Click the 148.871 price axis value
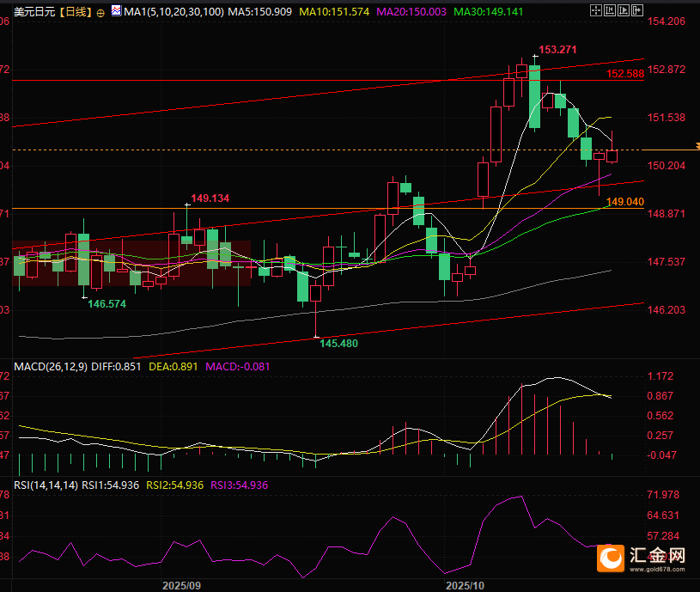The image size is (700, 592). (x=666, y=214)
